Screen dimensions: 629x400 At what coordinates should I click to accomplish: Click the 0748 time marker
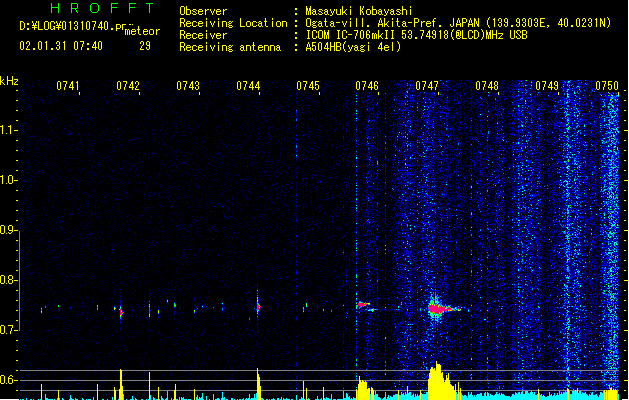pyautogui.click(x=487, y=86)
